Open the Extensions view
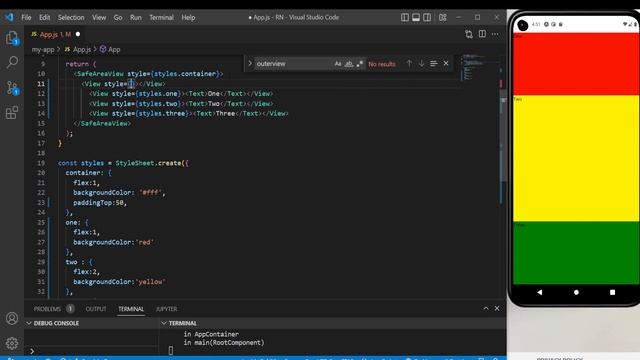 coord(12,113)
